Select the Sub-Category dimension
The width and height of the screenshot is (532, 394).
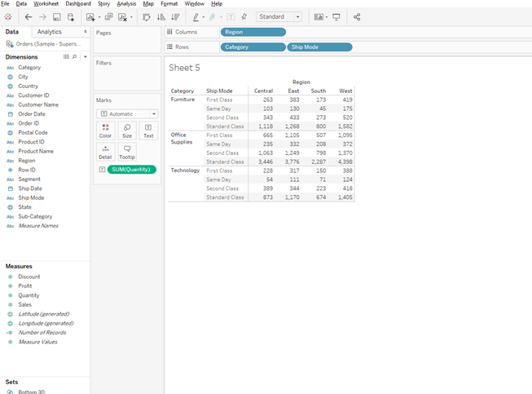click(35, 216)
